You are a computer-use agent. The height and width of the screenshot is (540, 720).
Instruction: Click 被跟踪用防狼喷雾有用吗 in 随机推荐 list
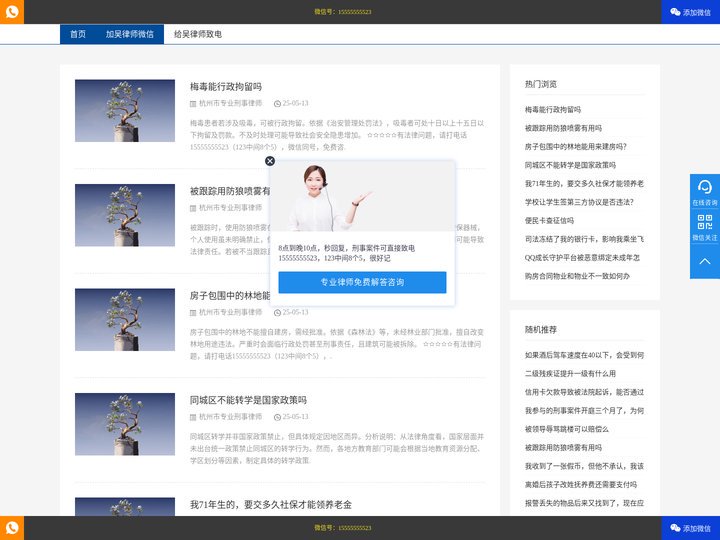click(563, 447)
